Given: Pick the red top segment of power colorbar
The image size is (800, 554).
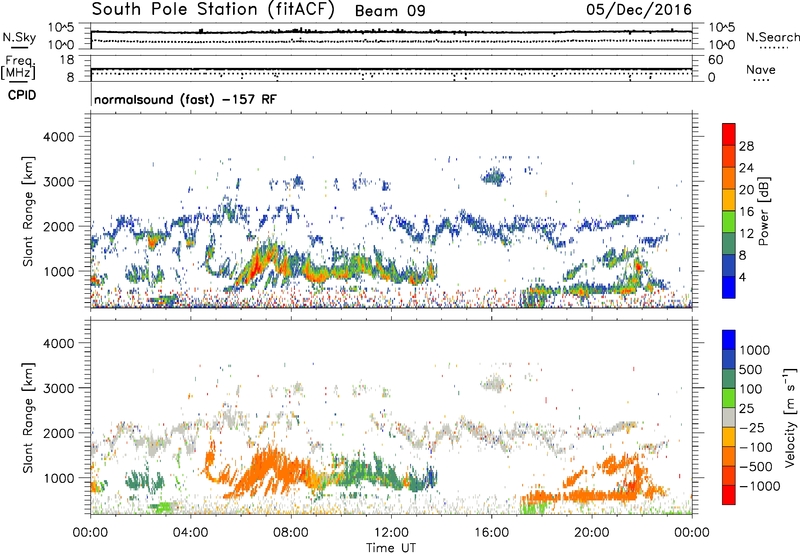Looking at the screenshot, I should click(x=729, y=134).
